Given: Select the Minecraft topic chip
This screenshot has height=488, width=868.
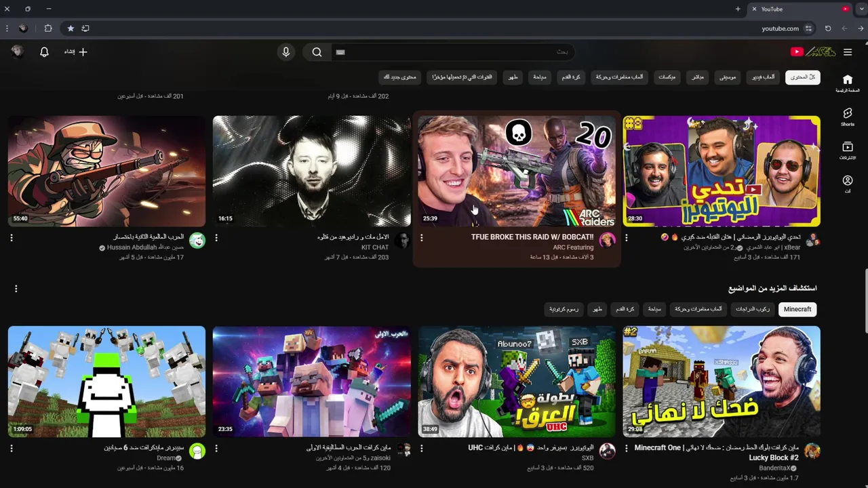Looking at the screenshot, I should (797, 309).
